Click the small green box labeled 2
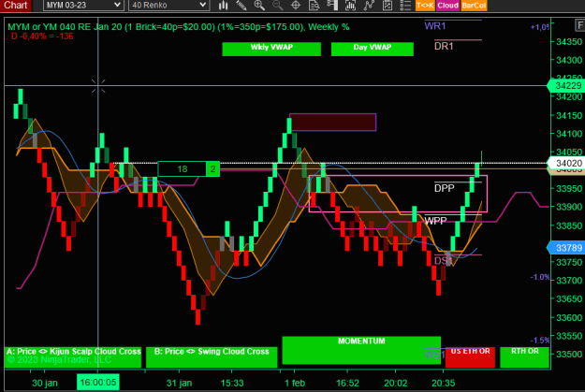This screenshot has height=392, width=585. coord(212,169)
